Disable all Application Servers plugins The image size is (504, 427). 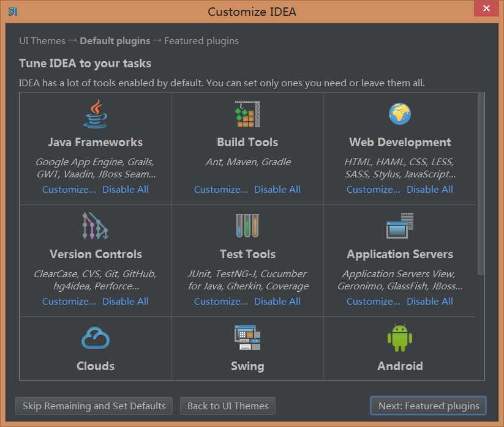tap(430, 302)
